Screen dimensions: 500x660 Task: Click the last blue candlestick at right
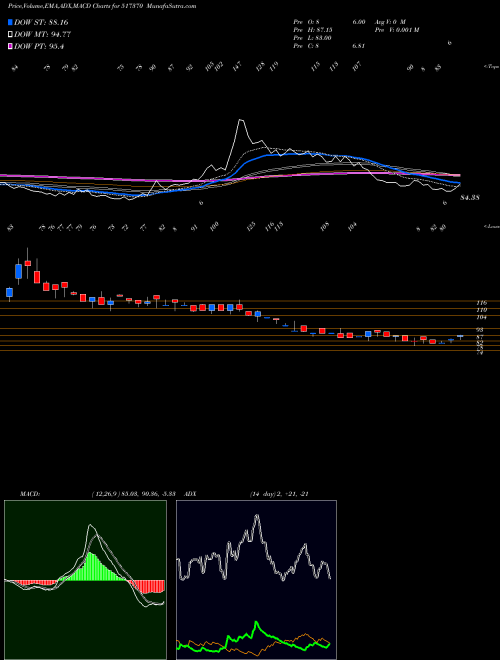point(460,336)
